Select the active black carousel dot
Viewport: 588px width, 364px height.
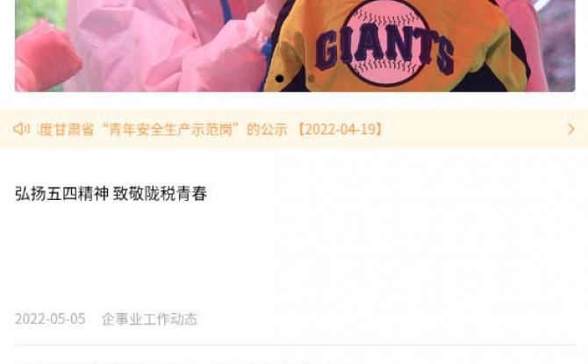[x=279, y=79]
